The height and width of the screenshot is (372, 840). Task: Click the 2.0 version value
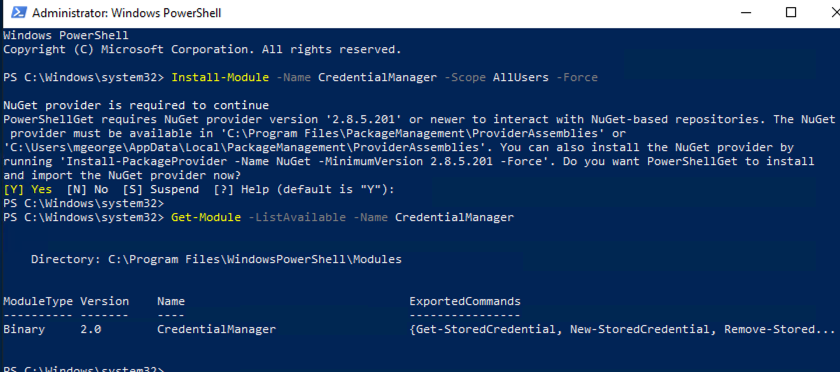pyautogui.click(x=91, y=330)
